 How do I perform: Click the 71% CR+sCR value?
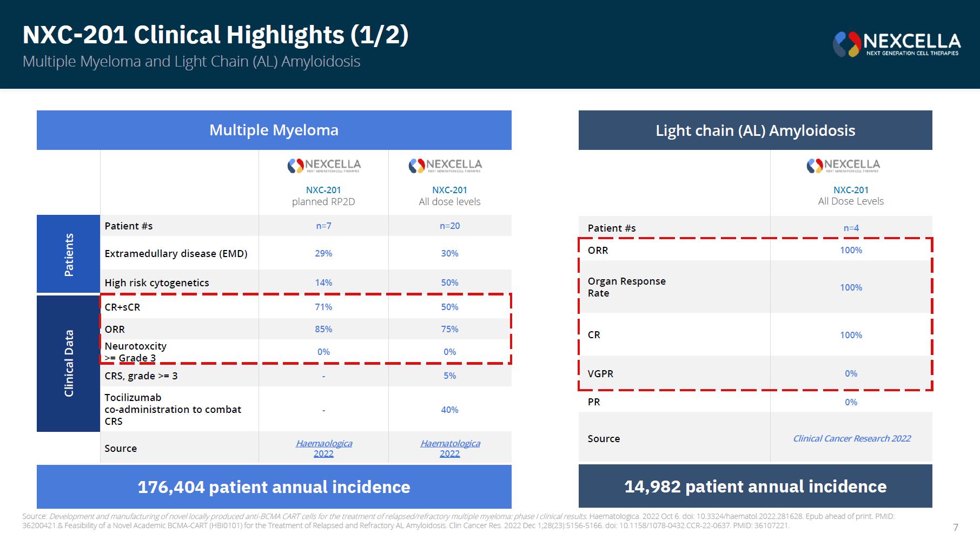[x=323, y=307]
